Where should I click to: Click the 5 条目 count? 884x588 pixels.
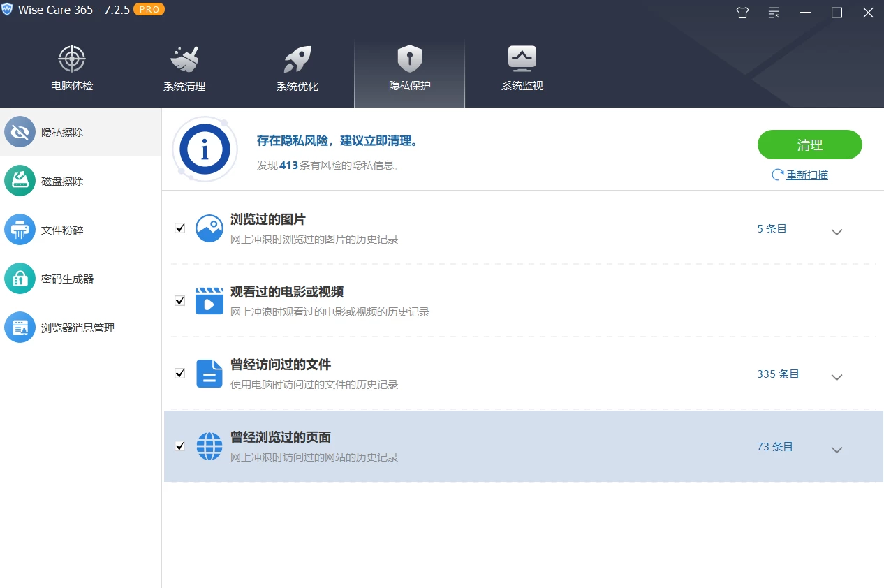772,228
